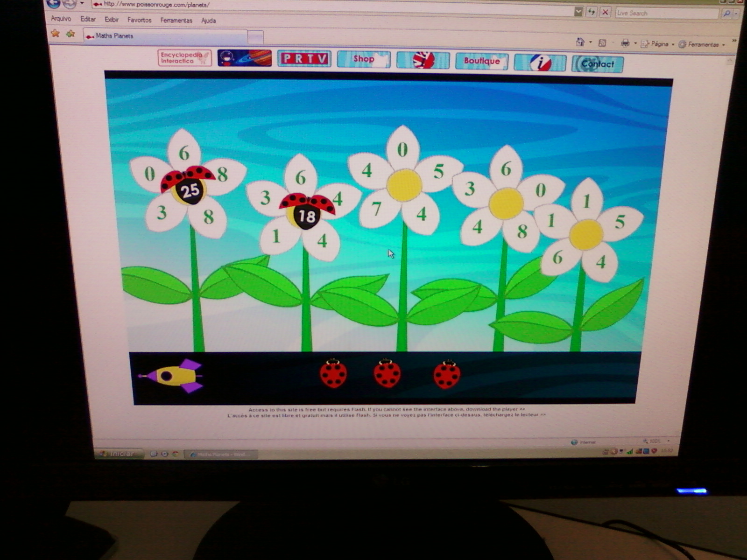Screen dimensions: 747x560
Task: Select the purple and yellow rocket
Action: point(172,376)
